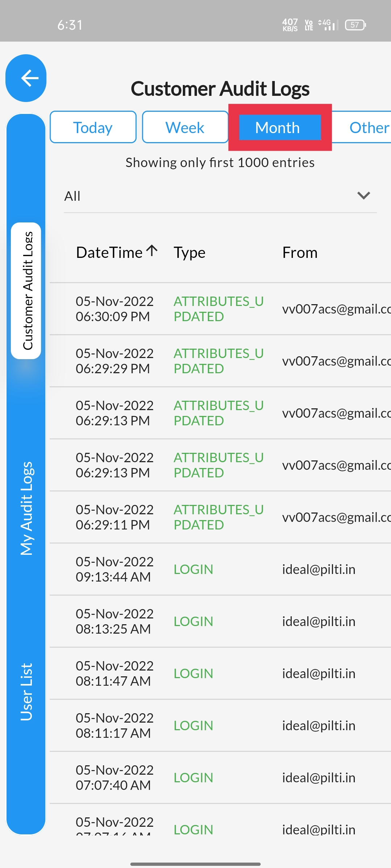Screen dimensions: 391x868
Task: Open the User List side tab
Action: click(x=26, y=692)
